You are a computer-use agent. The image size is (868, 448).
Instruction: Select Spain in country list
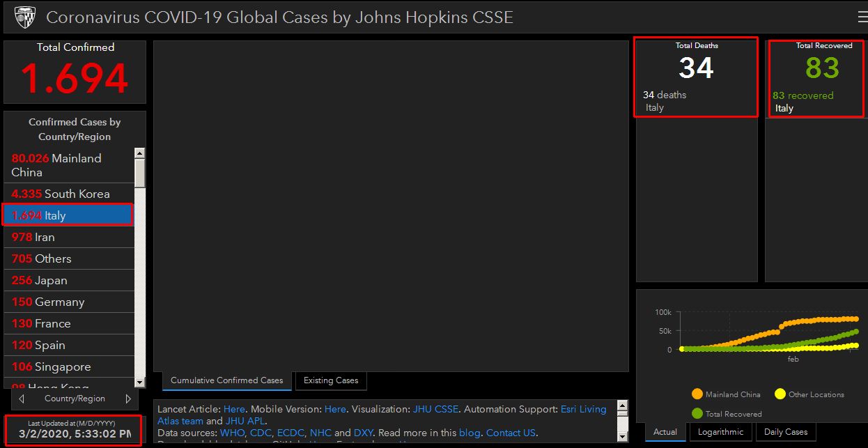tap(69, 345)
